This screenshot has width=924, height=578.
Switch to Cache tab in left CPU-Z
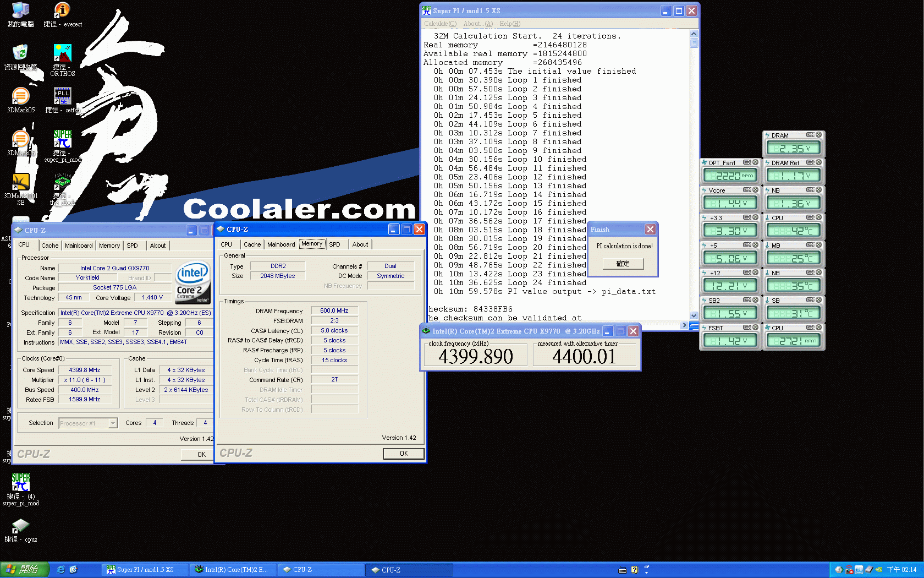[x=50, y=246]
